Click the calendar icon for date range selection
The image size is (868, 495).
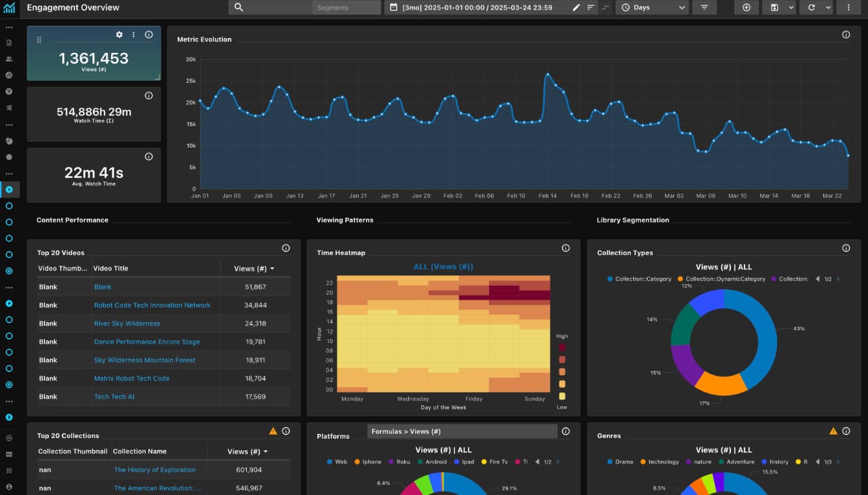(395, 7)
